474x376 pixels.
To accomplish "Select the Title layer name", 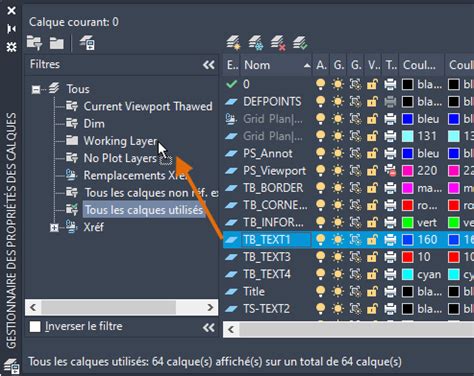I will [254, 292].
